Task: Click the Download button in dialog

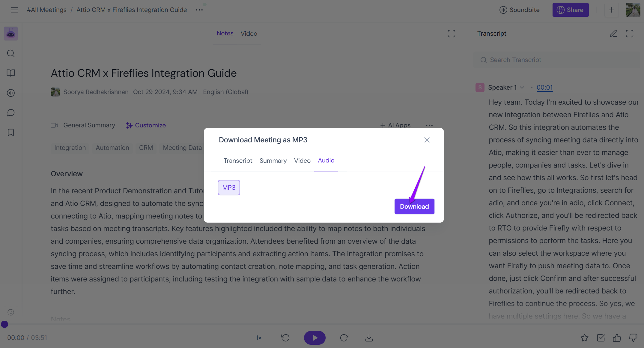Action: [414, 206]
